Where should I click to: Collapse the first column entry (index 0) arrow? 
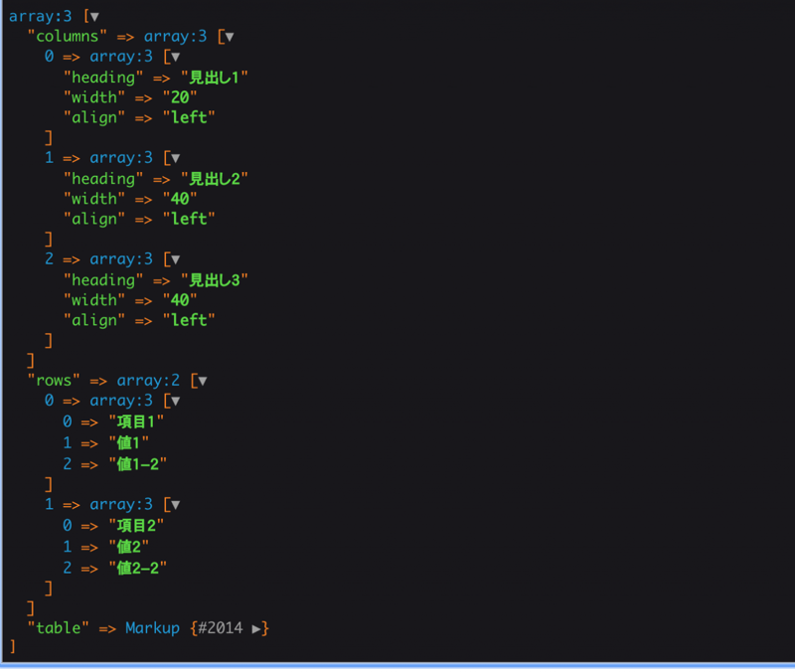tap(175, 58)
